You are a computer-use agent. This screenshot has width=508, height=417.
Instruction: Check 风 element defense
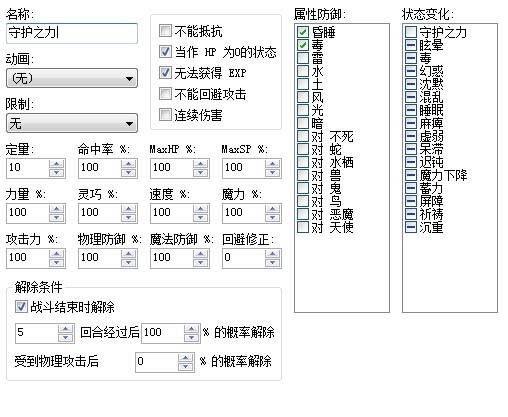303,97
